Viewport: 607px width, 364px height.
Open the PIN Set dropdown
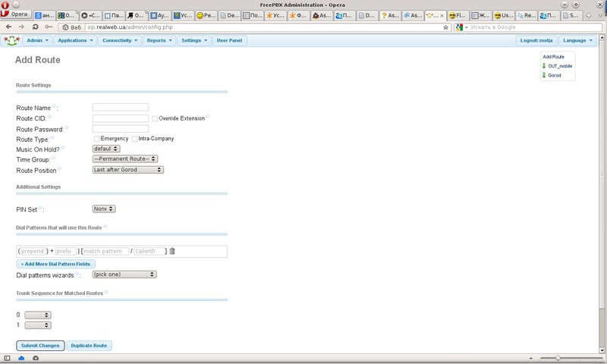[x=104, y=209]
